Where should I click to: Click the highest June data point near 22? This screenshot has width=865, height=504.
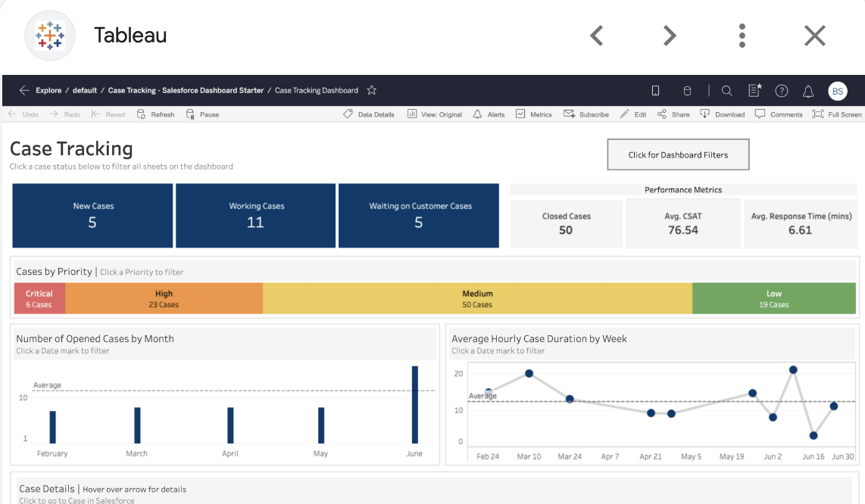click(793, 370)
